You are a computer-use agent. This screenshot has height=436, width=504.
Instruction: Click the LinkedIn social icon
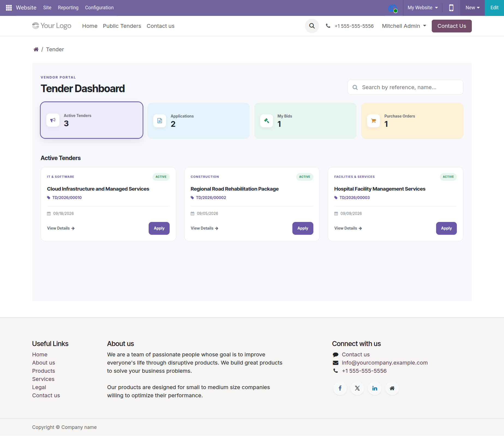point(375,388)
